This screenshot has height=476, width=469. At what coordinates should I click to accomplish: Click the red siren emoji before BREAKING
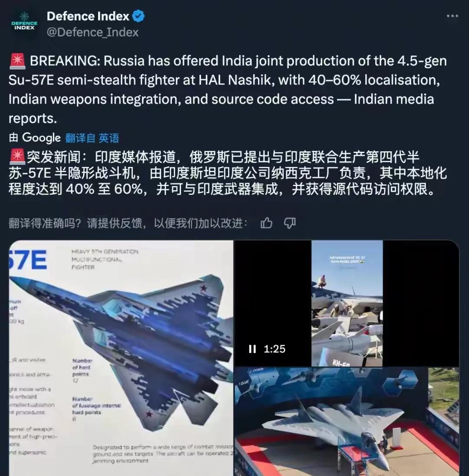(x=17, y=61)
